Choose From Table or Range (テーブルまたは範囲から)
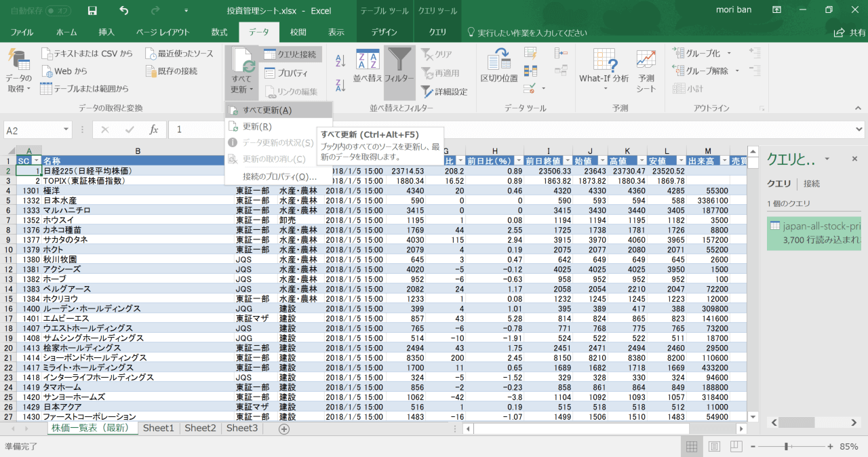The height and width of the screenshot is (457, 868). click(x=84, y=88)
